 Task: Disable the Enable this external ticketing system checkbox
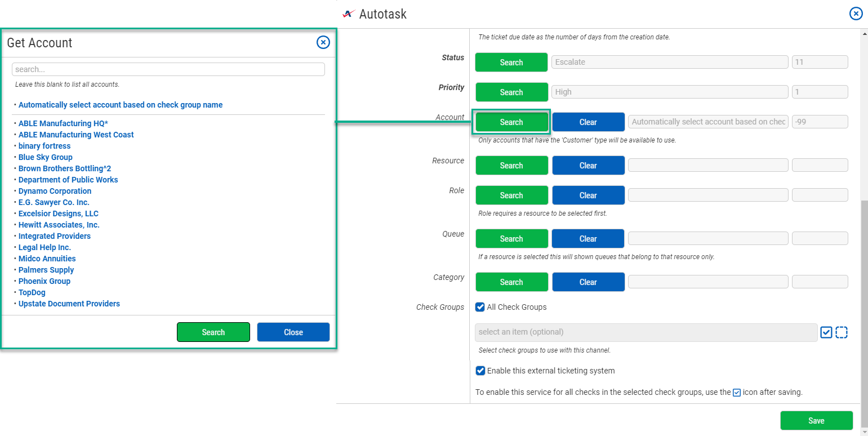coord(480,371)
